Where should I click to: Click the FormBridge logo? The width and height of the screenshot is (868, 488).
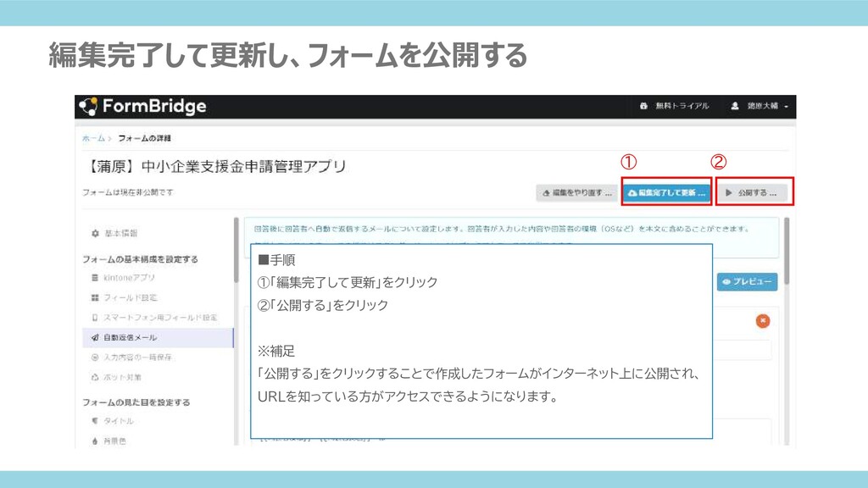click(142, 106)
